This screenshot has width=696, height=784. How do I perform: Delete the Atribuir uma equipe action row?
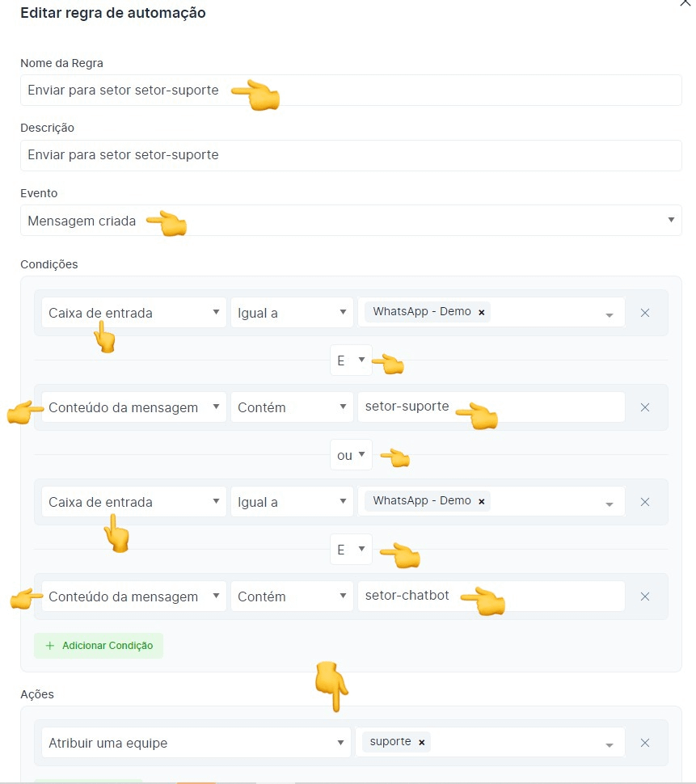pyautogui.click(x=645, y=743)
